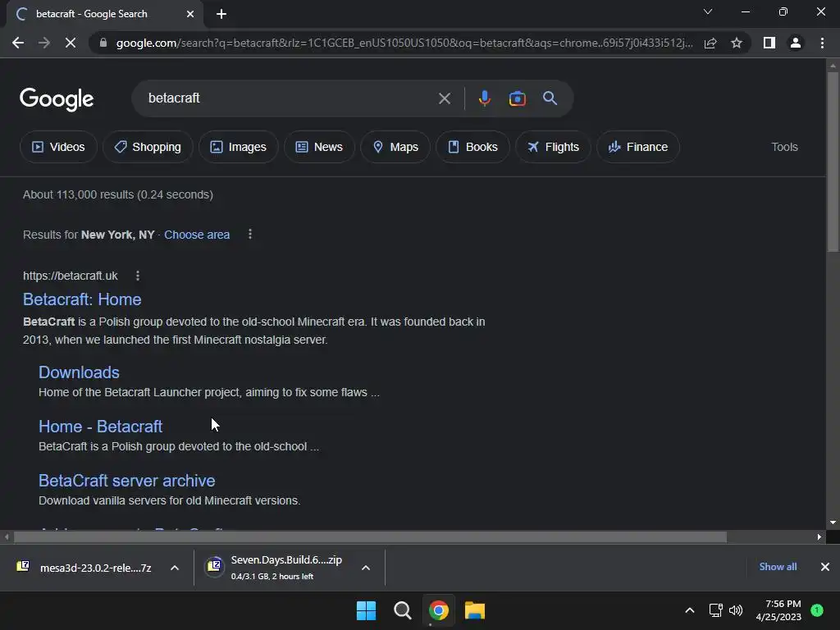The image size is (840, 630).
Task: Close the betacraft Google Search tab
Action: pos(190,14)
